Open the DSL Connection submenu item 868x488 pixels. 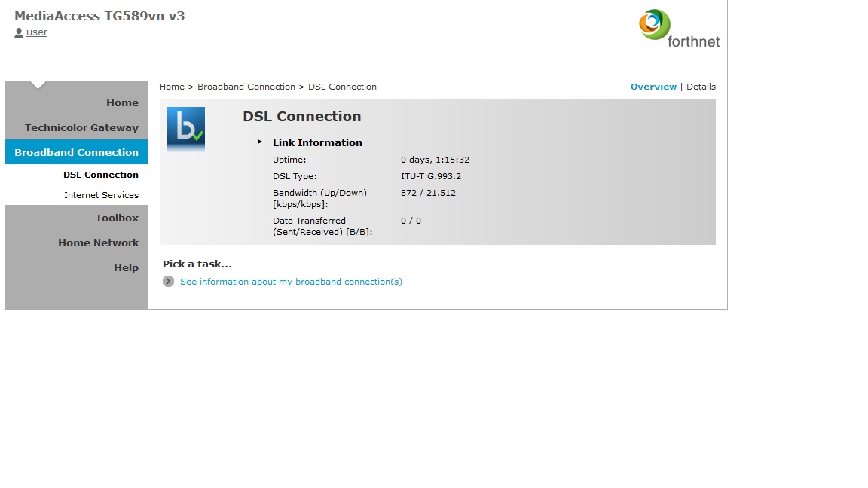pos(101,175)
